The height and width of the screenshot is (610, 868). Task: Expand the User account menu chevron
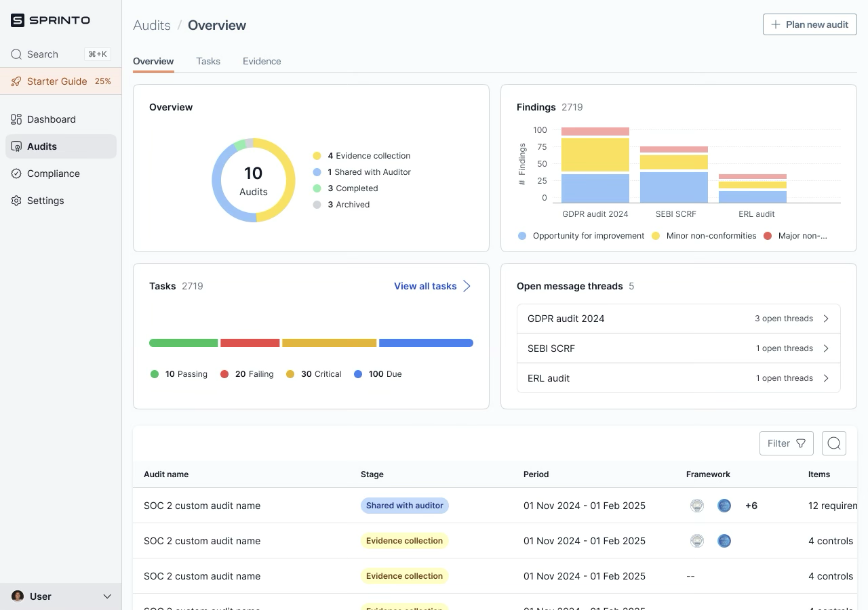106,596
